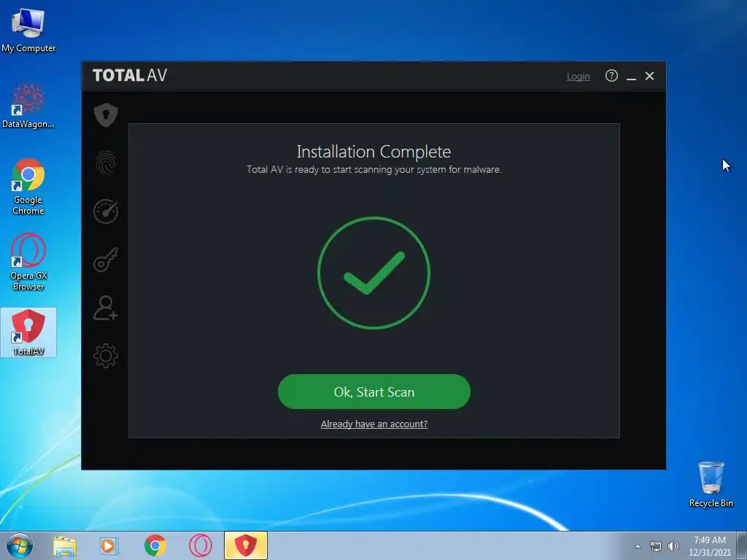
Task: Minimize the TotalAV window
Action: (631, 76)
